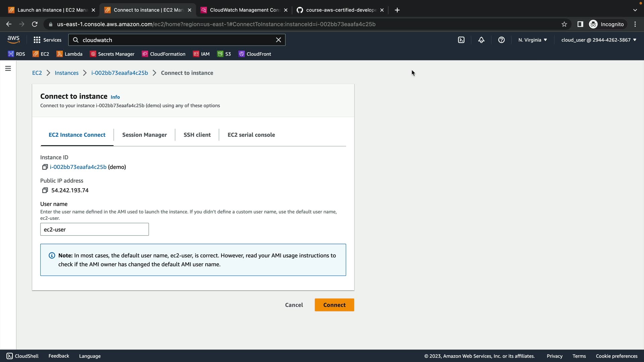Click the AWS logo home icon

tap(13, 40)
